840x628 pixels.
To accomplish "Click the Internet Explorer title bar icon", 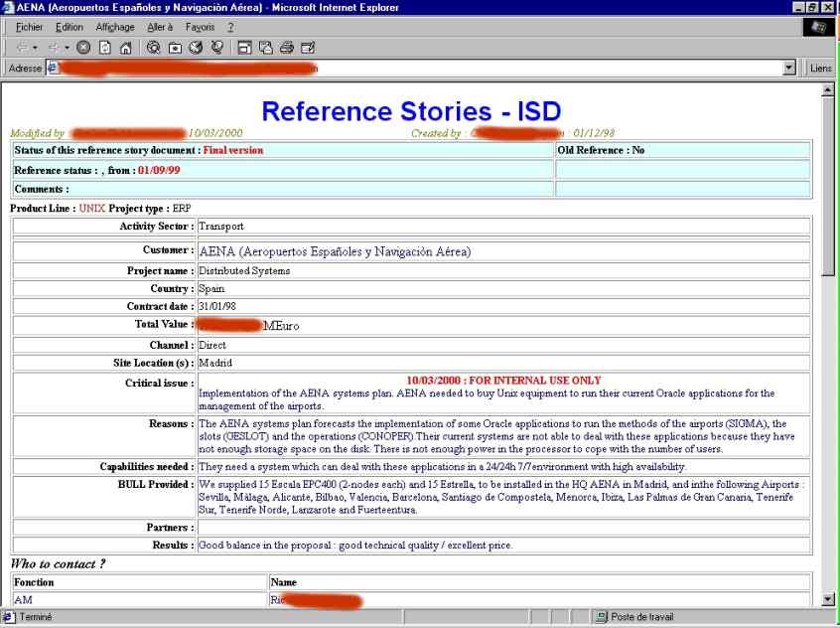I will [8, 7].
